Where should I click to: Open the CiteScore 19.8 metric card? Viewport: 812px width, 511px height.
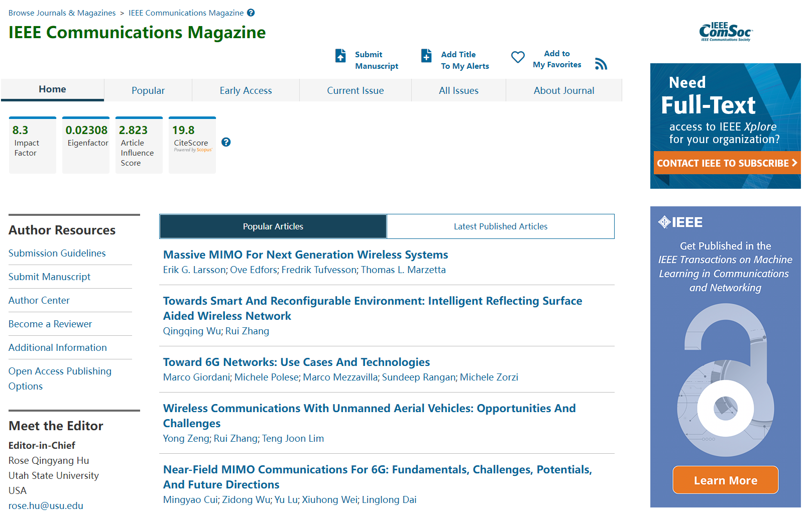click(192, 145)
